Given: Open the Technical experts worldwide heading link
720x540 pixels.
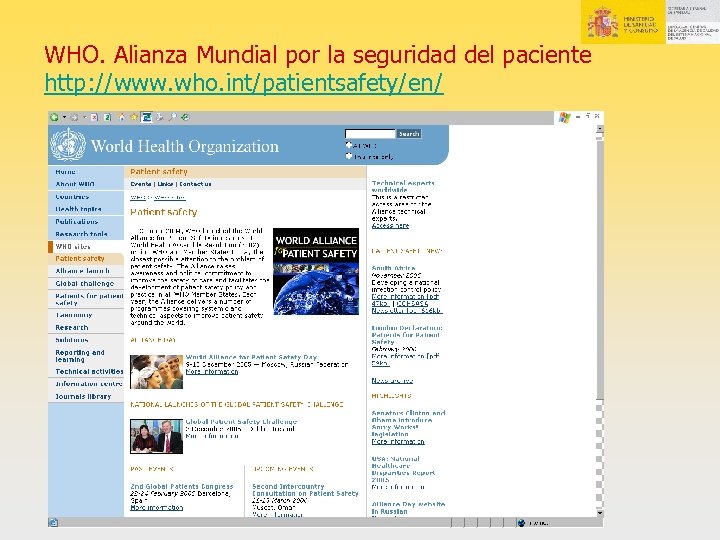Looking at the screenshot, I should [403, 186].
